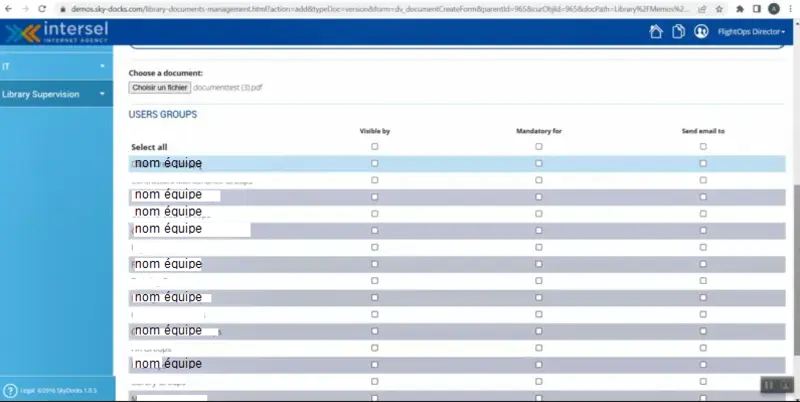This screenshot has width=800, height=402.
Task: Click the Legal ©2016 SkyDocks link
Action: [x=58, y=390]
